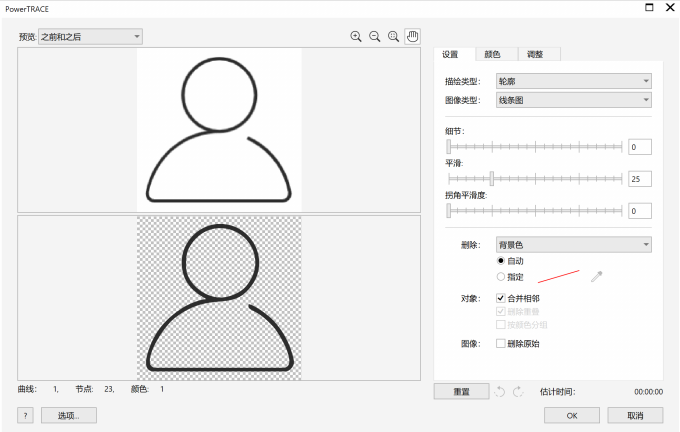Click the zoom out magnifier icon
Image resolution: width=680 pixels, height=432 pixels.
[x=375, y=36]
